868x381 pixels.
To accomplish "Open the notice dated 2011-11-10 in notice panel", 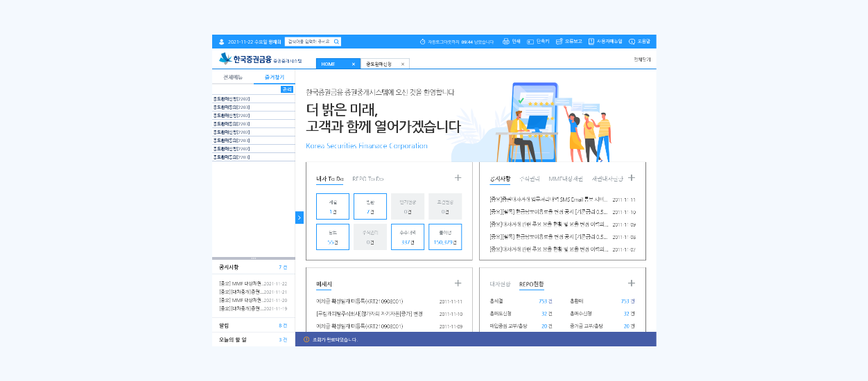I will pyautogui.click(x=562, y=212).
